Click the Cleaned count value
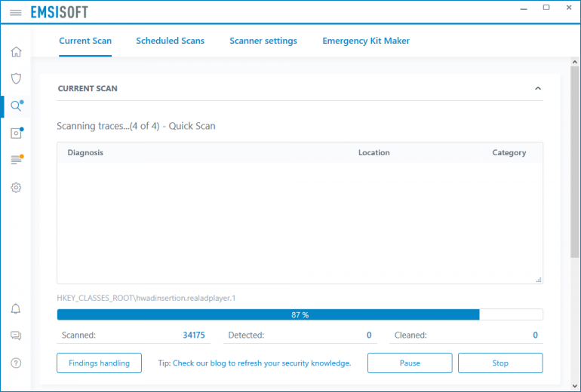This screenshot has width=581, height=392. point(536,335)
